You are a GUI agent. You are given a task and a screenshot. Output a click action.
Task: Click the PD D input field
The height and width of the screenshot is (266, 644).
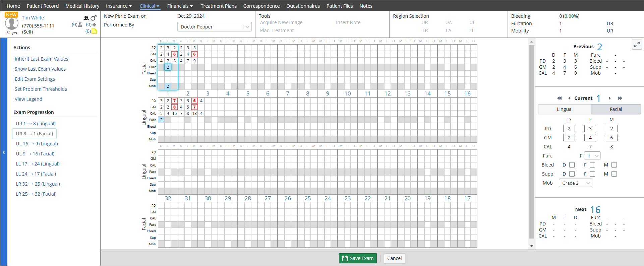pos(569,129)
